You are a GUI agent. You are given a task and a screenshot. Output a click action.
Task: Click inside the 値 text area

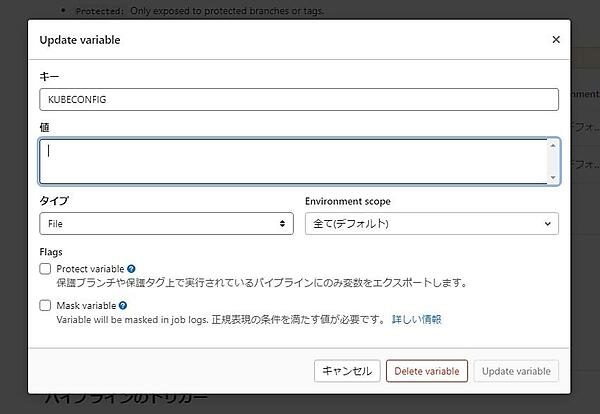pos(292,161)
